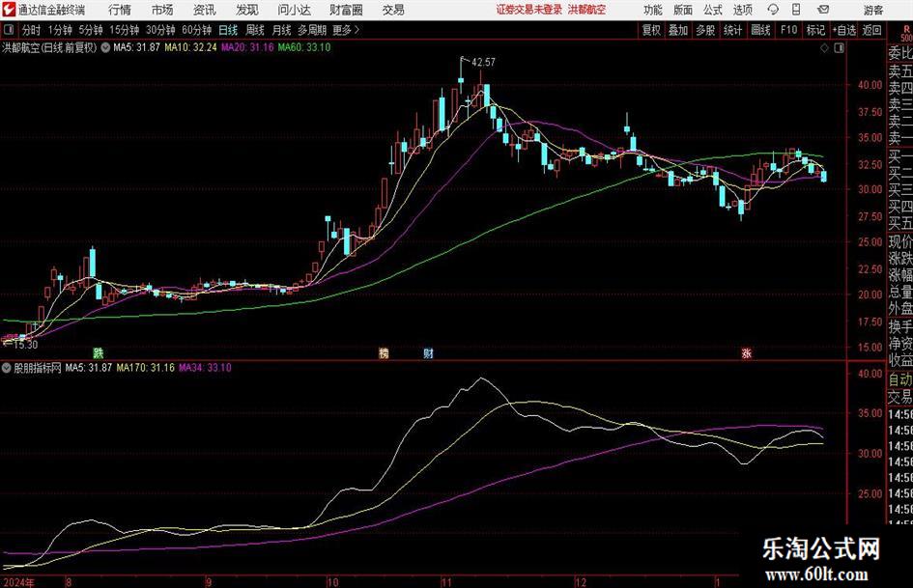Click the 统计 statistics button
Screen dimensions: 913x588
(x=732, y=30)
